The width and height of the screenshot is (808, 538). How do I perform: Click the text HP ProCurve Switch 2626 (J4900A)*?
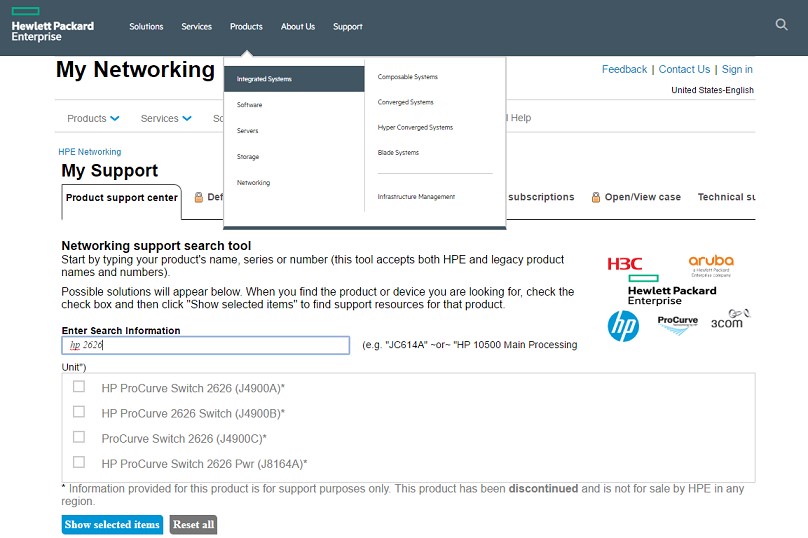click(193, 389)
